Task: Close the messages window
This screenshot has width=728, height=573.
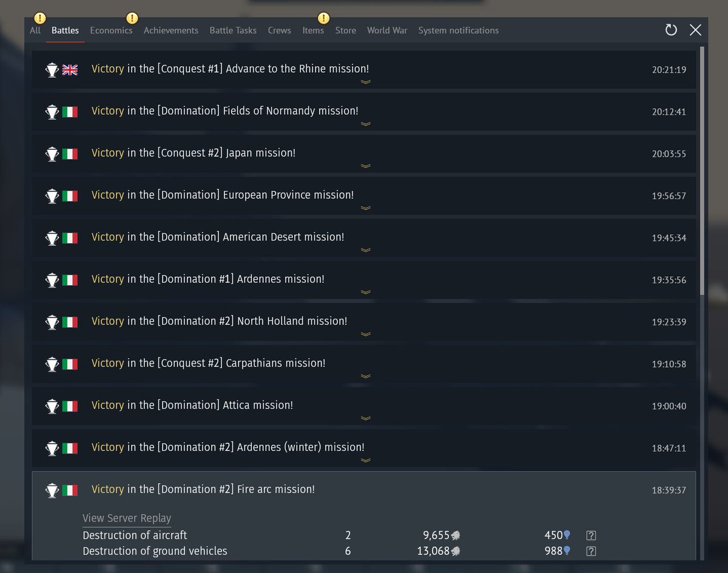Action: [x=695, y=30]
